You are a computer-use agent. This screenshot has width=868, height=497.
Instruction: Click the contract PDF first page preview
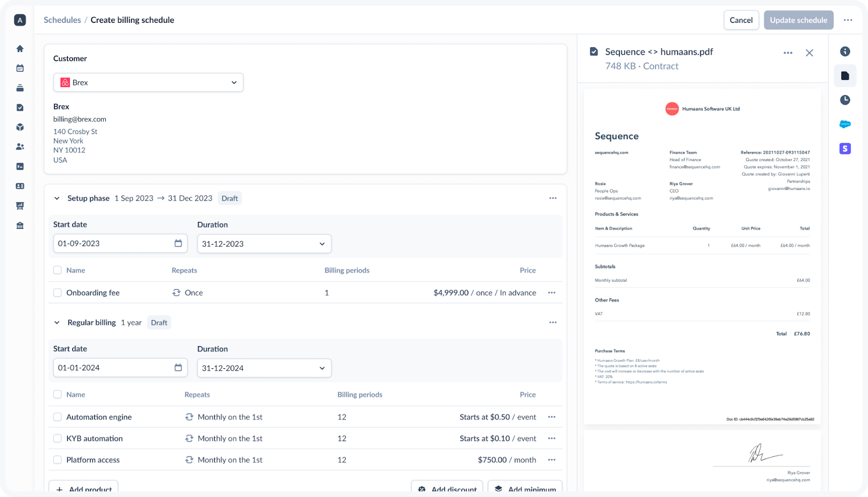pos(702,257)
